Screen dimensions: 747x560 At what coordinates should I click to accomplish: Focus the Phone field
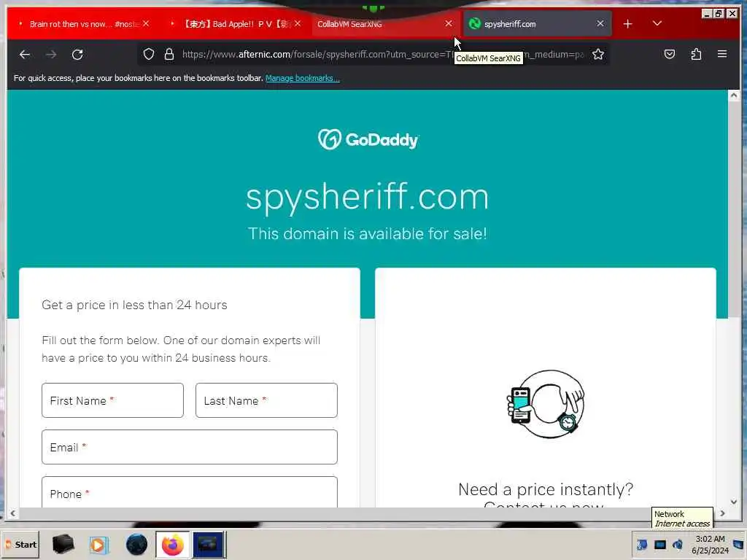coord(190,492)
